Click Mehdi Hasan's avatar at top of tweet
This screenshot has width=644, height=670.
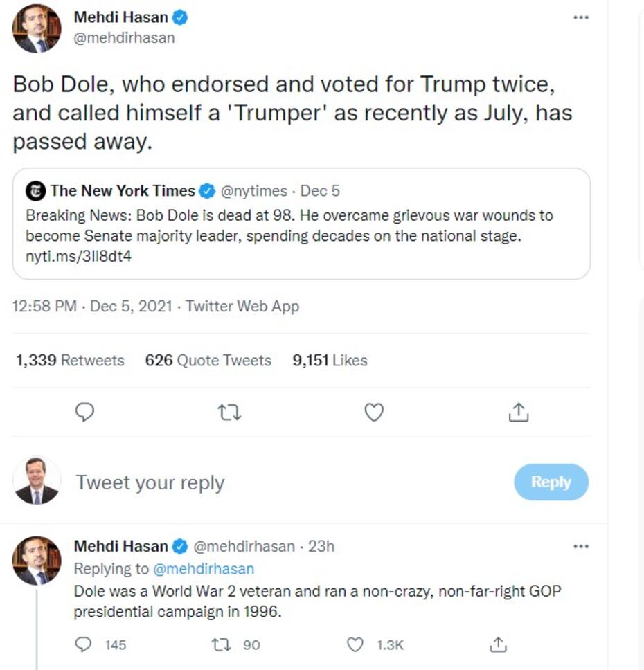coord(37,28)
